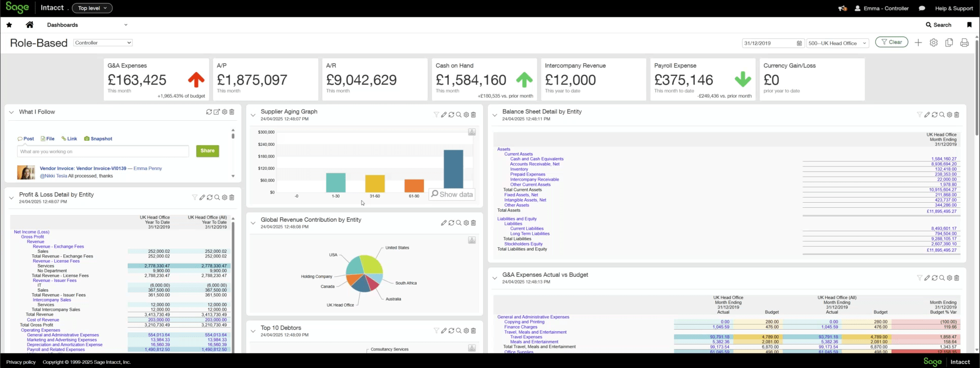
Task: Delete the Top 10 Debtors panel
Action: [473, 331]
